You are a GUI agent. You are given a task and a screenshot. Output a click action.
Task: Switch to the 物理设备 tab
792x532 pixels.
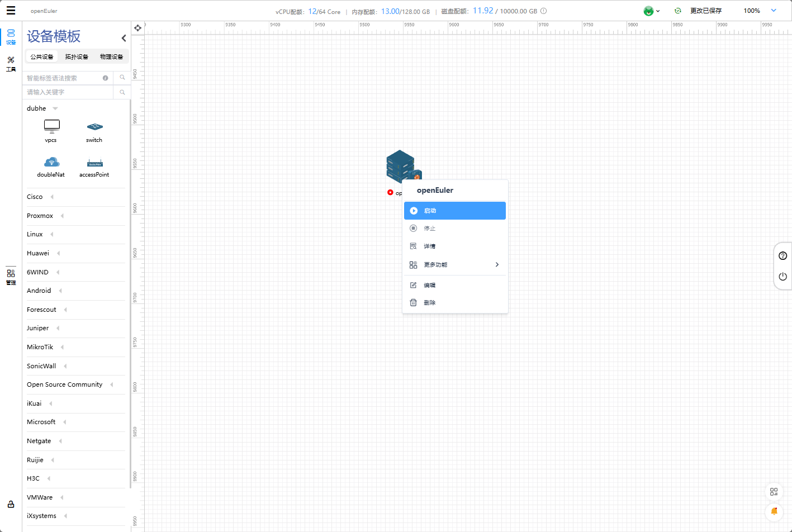pyautogui.click(x=111, y=56)
